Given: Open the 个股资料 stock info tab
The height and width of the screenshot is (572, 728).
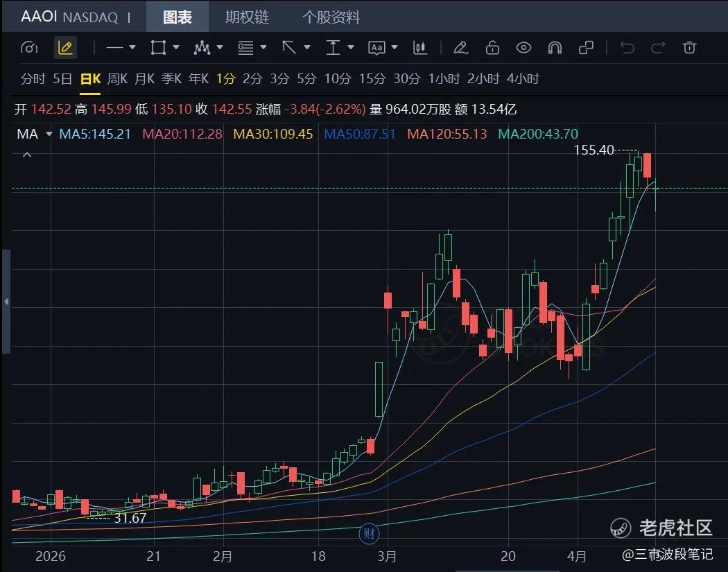Looking at the screenshot, I should click(x=331, y=17).
